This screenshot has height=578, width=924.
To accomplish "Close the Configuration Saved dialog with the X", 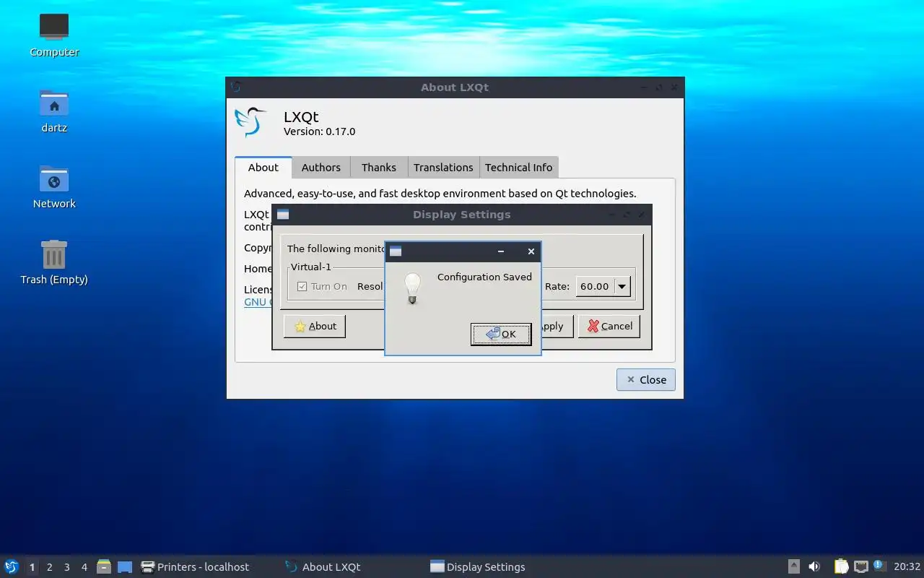I will point(531,251).
